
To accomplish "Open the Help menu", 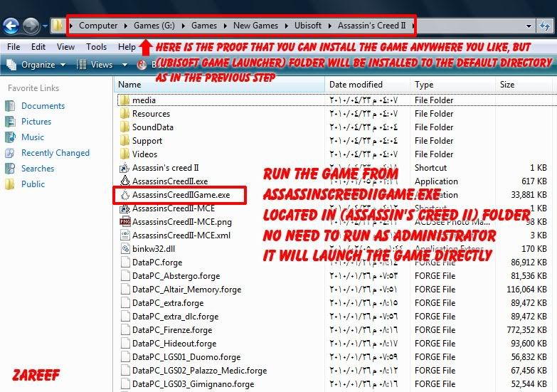I will coord(127,47).
